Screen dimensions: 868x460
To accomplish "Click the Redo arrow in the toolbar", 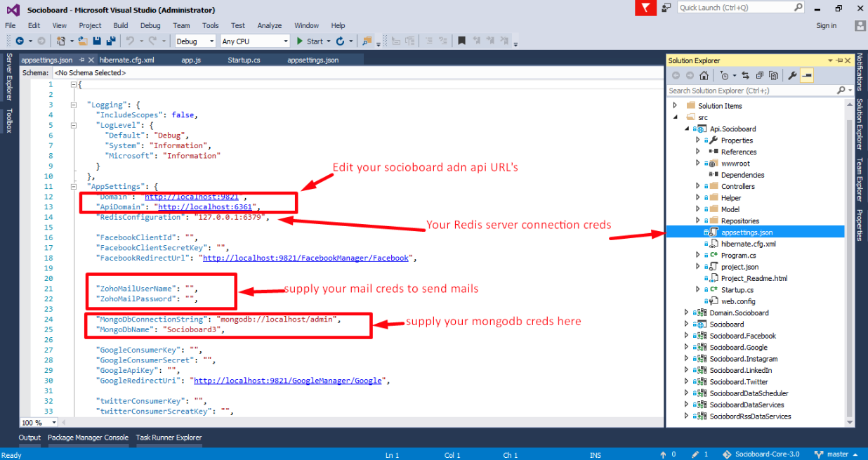I will (x=152, y=41).
